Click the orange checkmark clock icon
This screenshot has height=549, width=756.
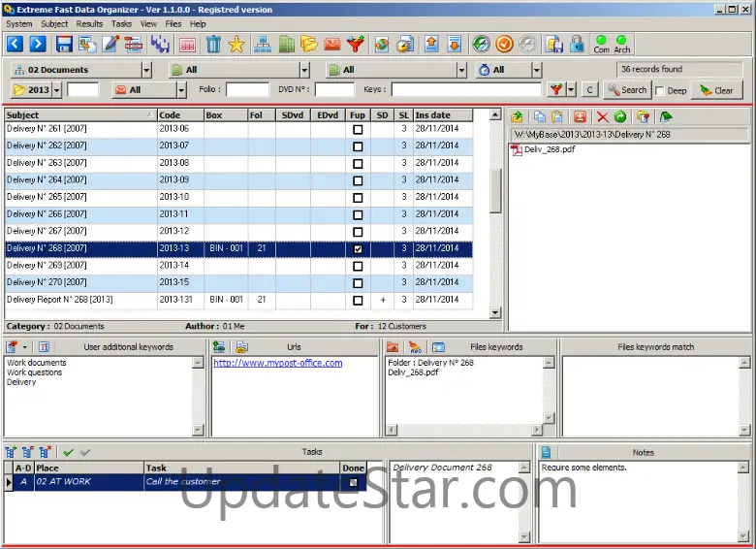[504, 44]
